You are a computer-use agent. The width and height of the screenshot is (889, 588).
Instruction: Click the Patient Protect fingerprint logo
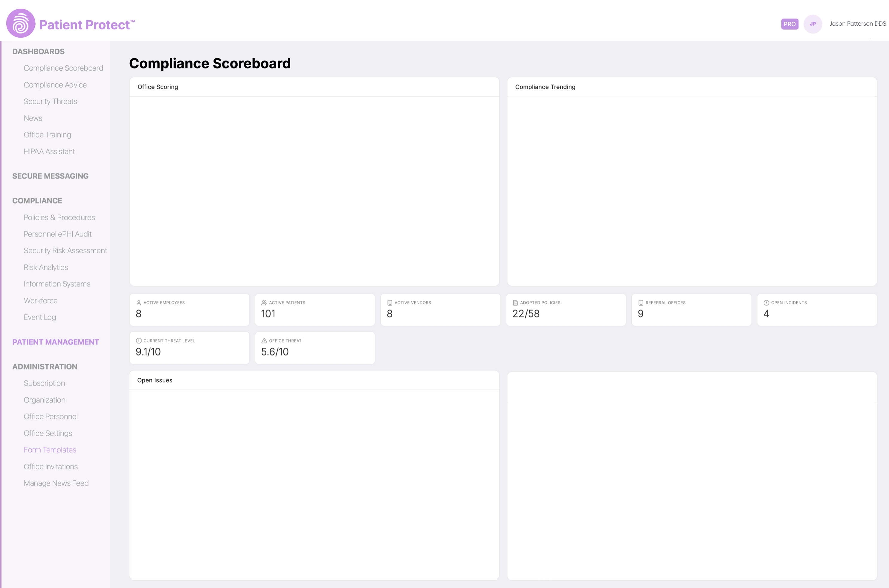point(21,24)
